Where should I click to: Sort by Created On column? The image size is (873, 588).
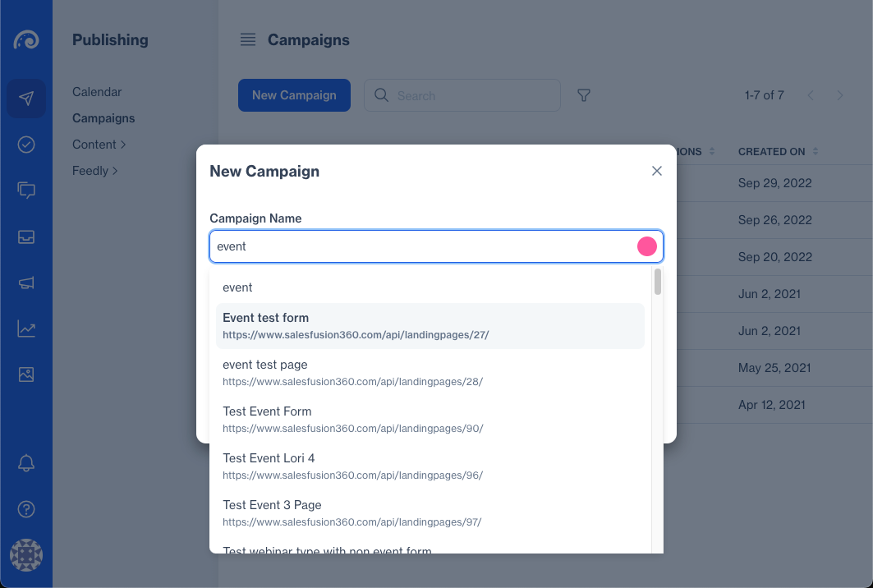click(778, 151)
